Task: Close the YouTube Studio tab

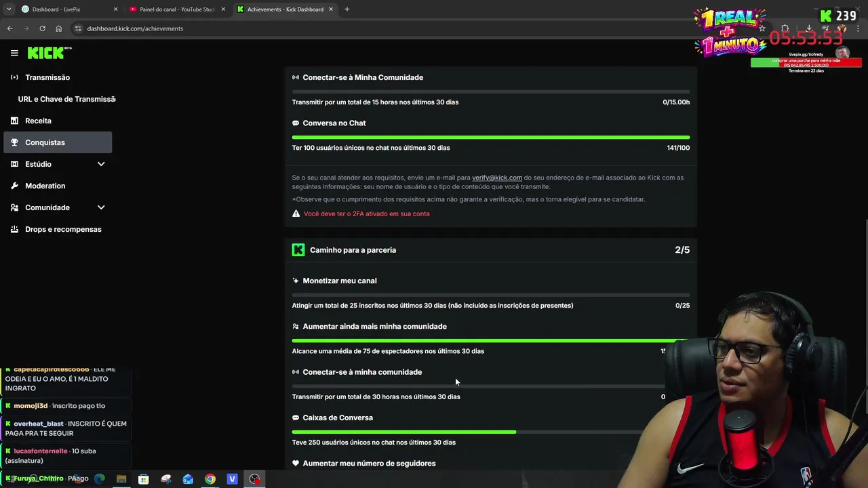Action: (223, 9)
